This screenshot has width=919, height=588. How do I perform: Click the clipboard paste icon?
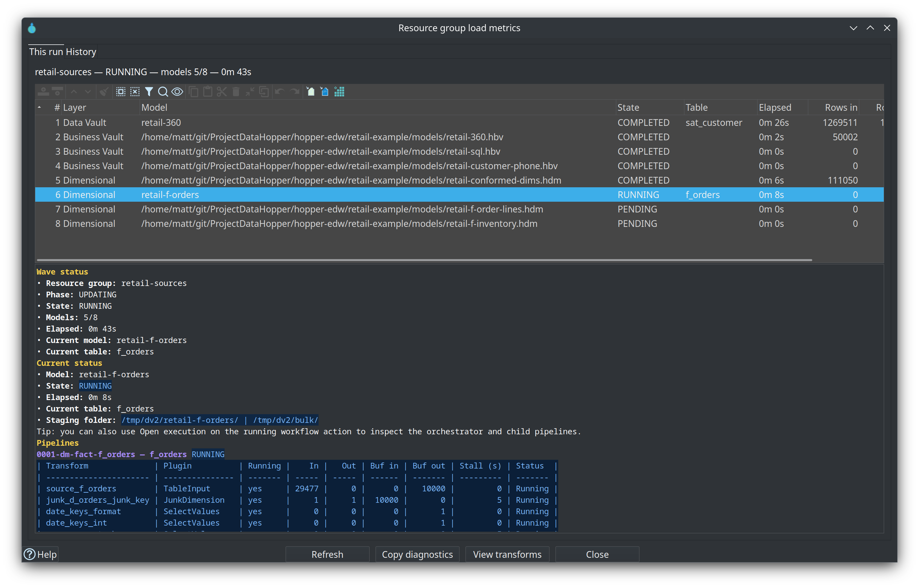(208, 92)
